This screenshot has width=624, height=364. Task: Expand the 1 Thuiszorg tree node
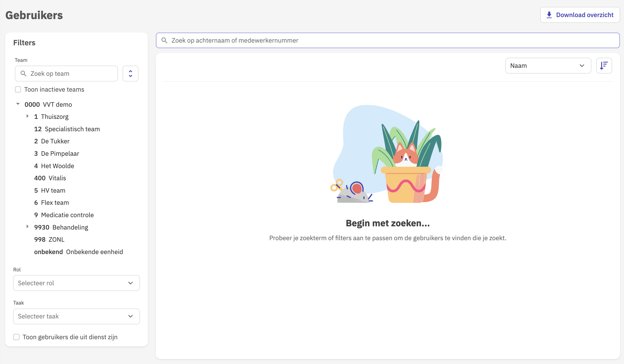point(27,116)
